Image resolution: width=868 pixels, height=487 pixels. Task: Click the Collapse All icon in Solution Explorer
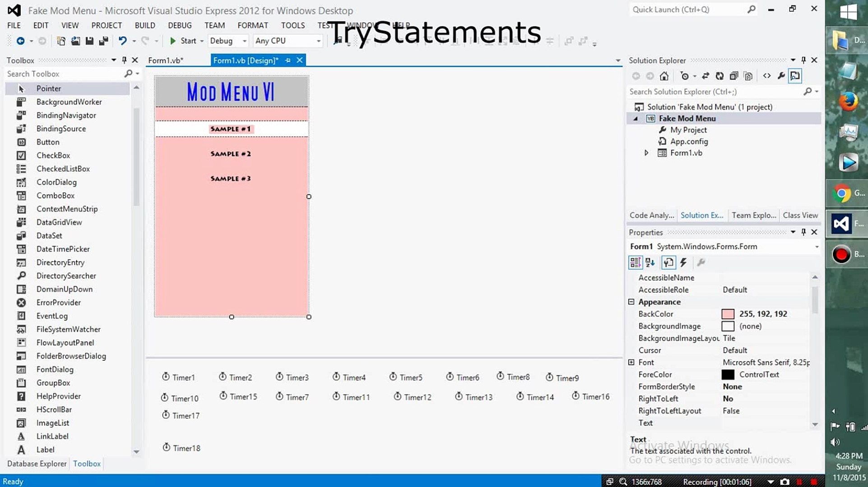coord(734,76)
